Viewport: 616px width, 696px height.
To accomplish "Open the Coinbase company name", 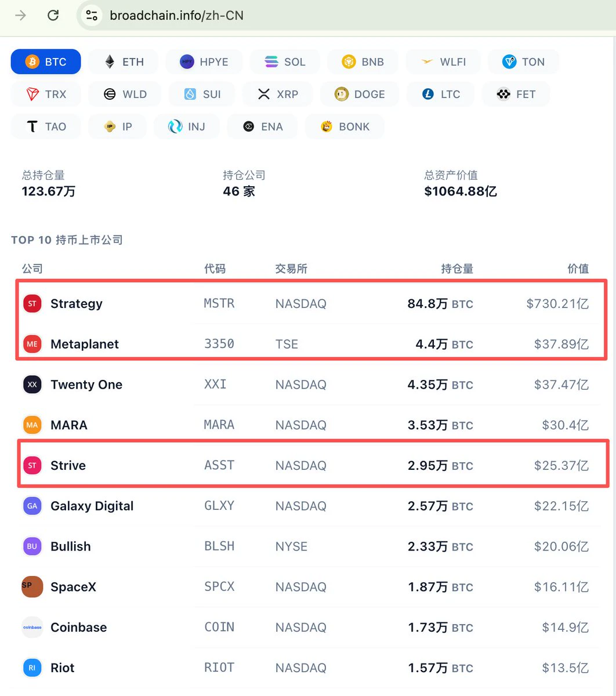I will coord(79,628).
